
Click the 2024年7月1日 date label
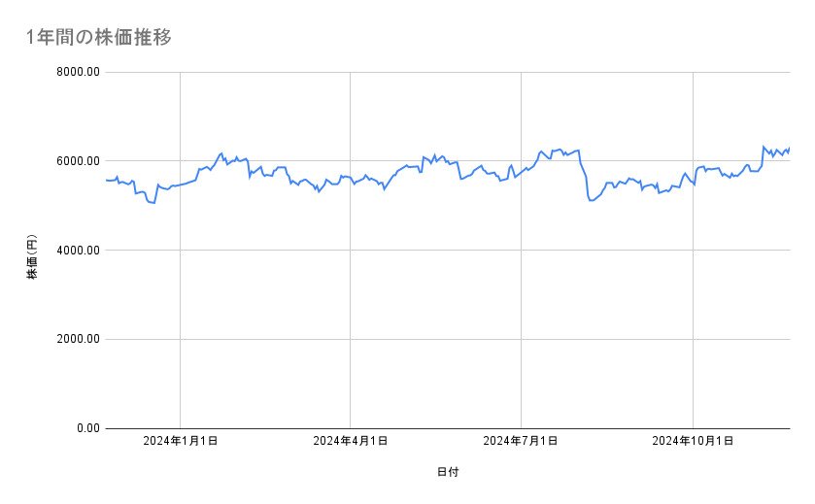(x=521, y=442)
